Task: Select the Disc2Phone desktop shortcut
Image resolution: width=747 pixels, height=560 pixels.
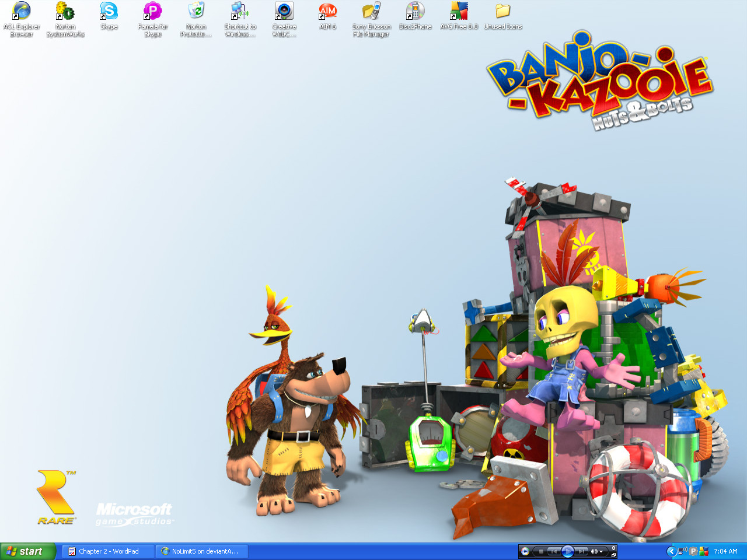Action: point(416,16)
